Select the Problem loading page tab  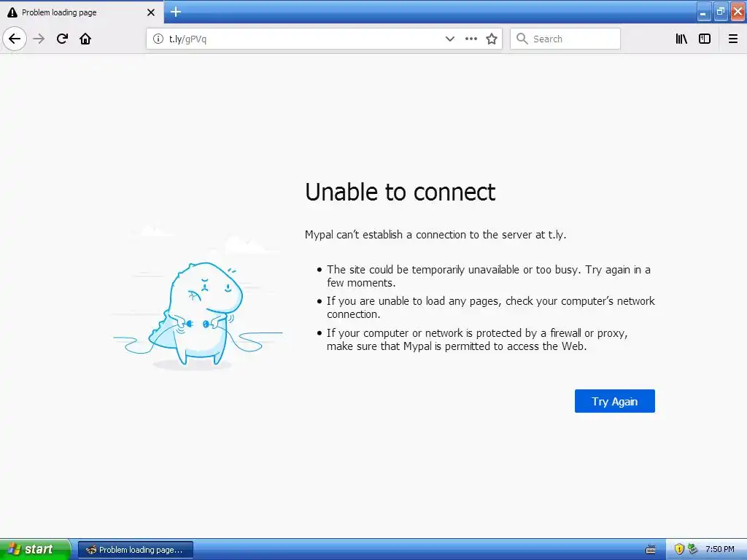tap(82, 12)
